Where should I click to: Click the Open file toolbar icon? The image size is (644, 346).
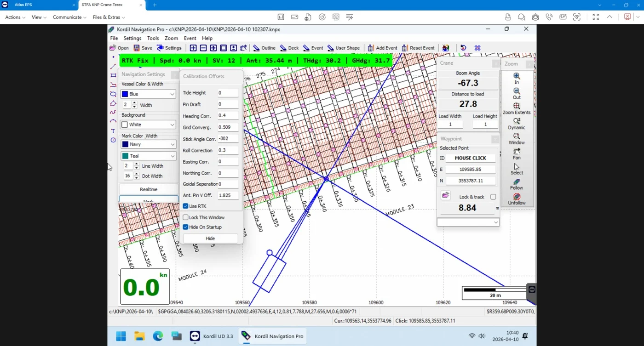point(113,48)
